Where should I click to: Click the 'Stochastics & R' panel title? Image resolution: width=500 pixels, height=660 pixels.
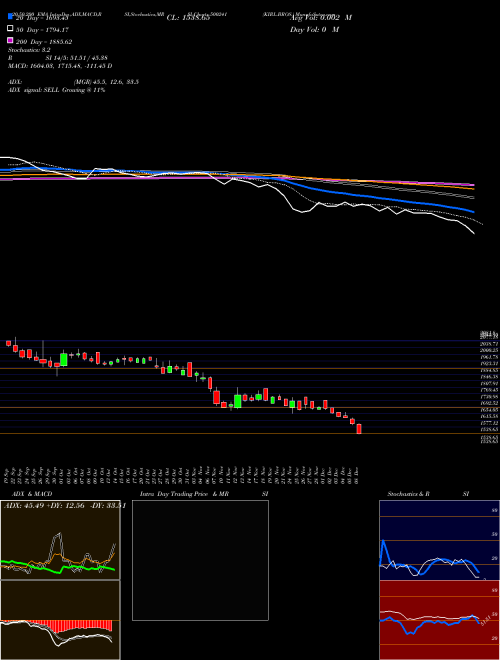click(x=408, y=494)
